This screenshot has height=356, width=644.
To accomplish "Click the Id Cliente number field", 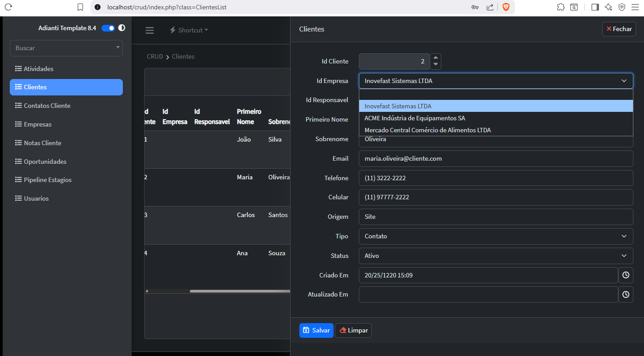I will (x=394, y=62).
